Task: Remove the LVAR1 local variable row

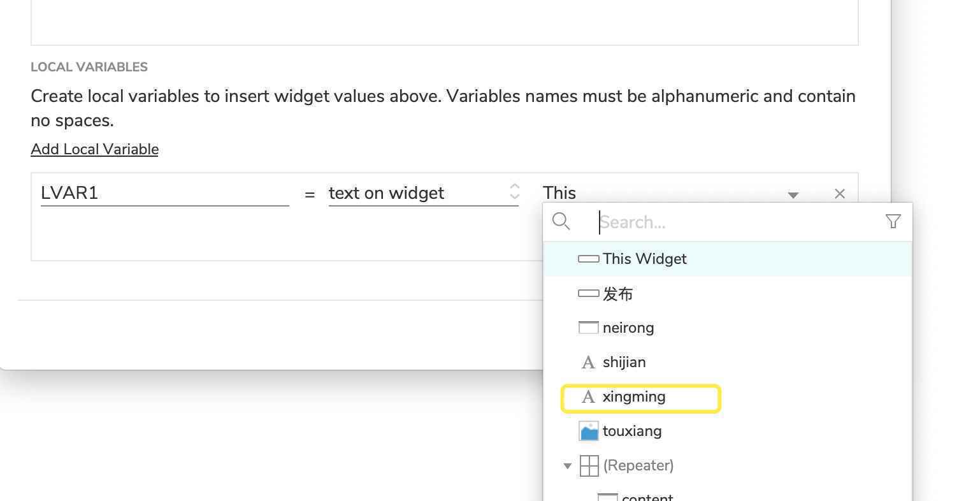Action: 839,194
